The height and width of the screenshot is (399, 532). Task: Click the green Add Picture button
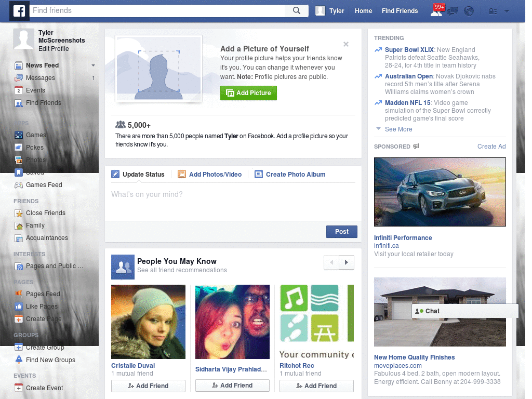point(248,93)
